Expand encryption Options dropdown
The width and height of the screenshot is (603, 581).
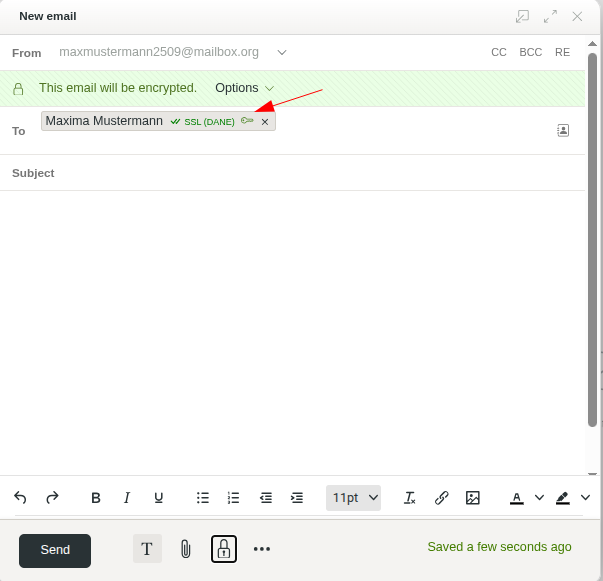click(244, 88)
